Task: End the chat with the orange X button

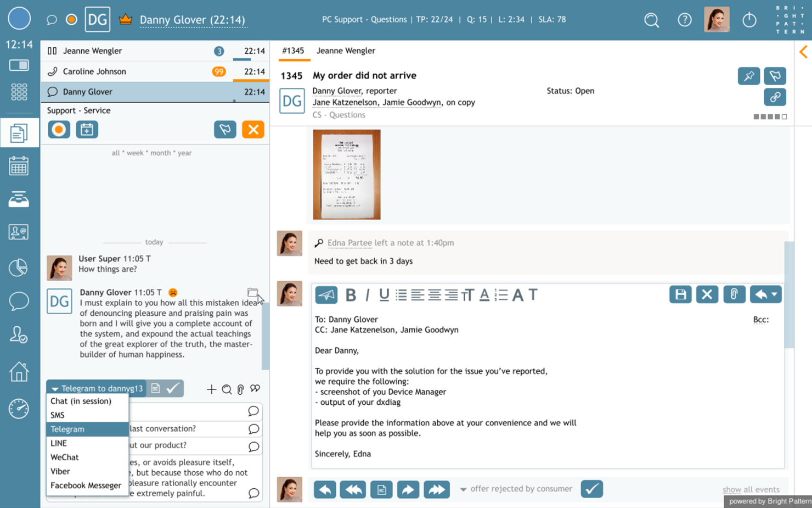Action: click(253, 130)
